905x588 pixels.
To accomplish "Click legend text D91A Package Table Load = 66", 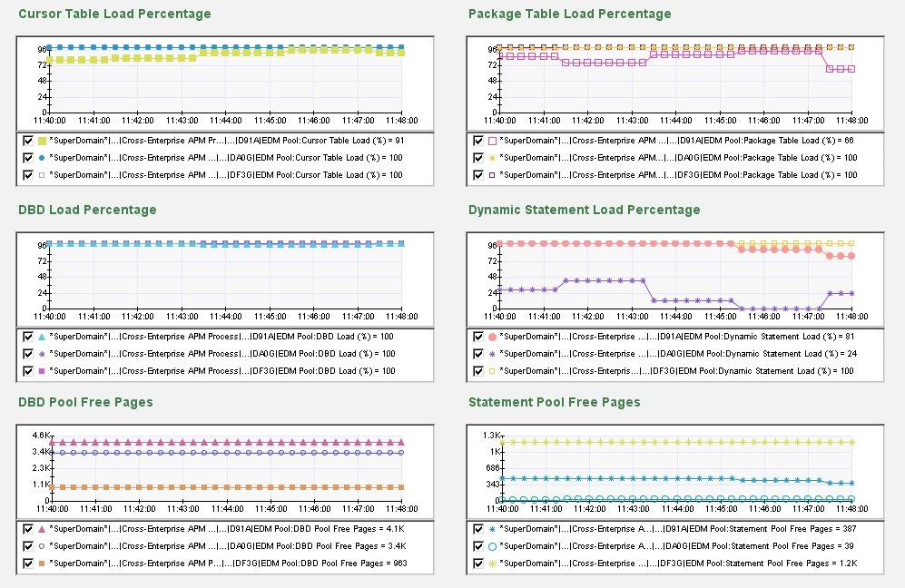I will pyautogui.click(x=676, y=141).
